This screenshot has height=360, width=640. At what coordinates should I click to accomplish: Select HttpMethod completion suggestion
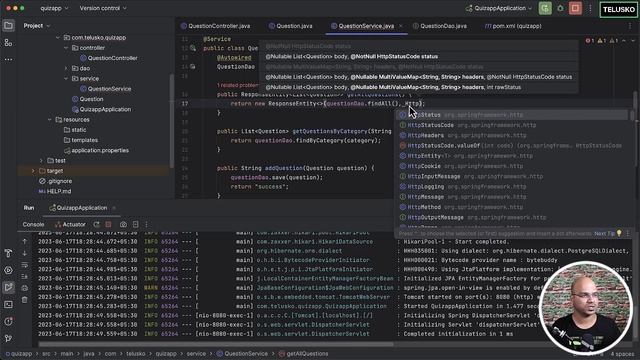click(x=513, y=207)
